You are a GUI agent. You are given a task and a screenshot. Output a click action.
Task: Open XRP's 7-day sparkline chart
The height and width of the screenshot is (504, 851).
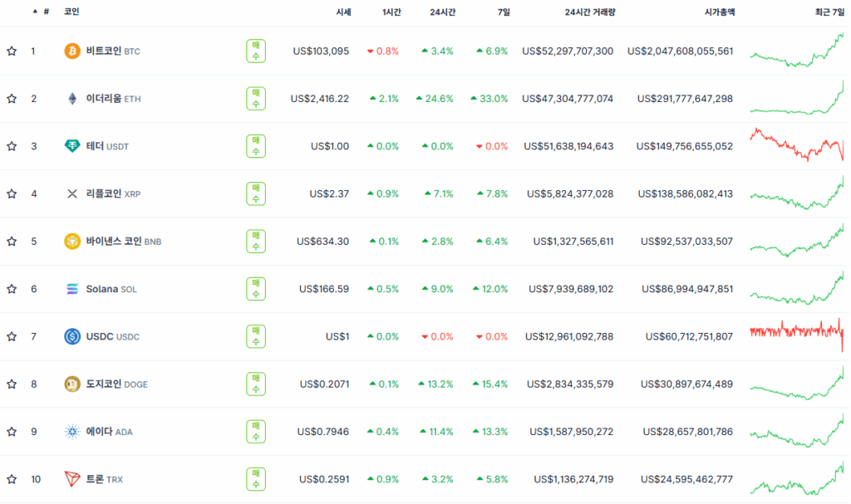797,193
